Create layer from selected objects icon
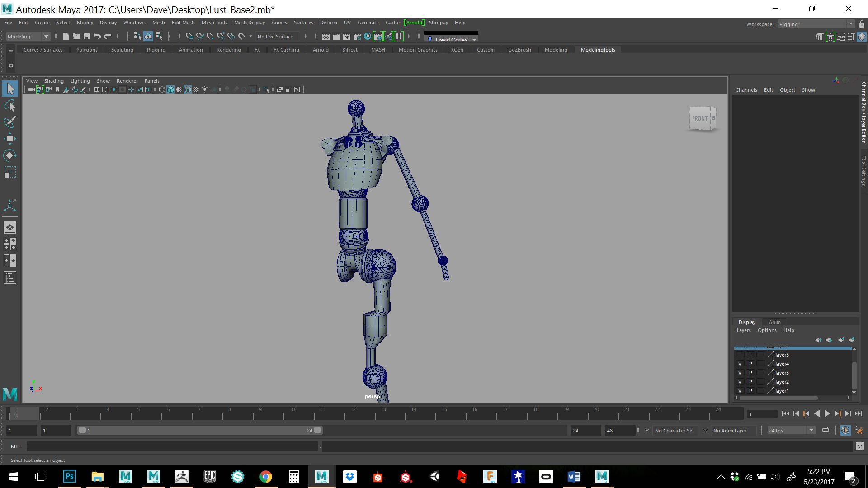 click(852, 340)
